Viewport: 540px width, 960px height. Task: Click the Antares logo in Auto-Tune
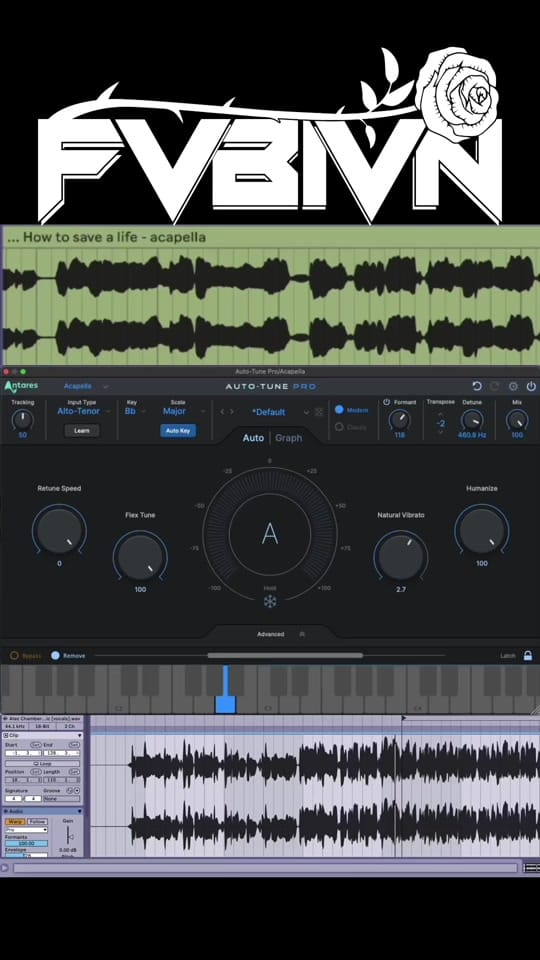pyautogui.click(x=21, y=386)
